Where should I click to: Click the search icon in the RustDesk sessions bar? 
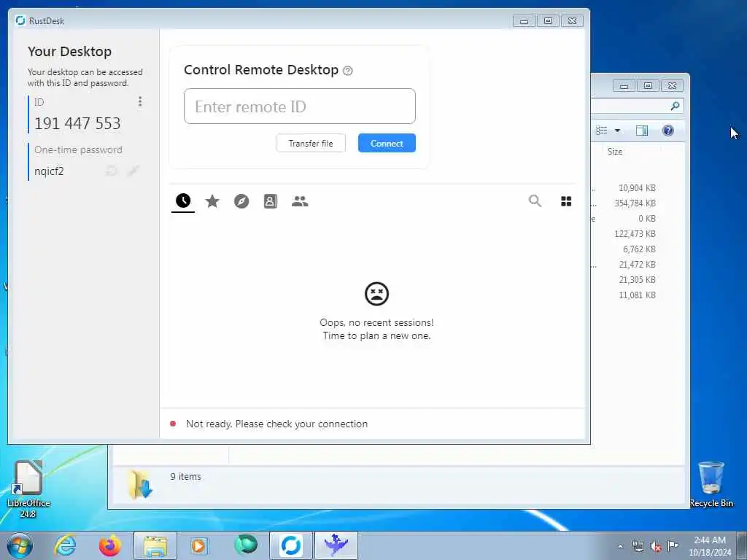535,201
